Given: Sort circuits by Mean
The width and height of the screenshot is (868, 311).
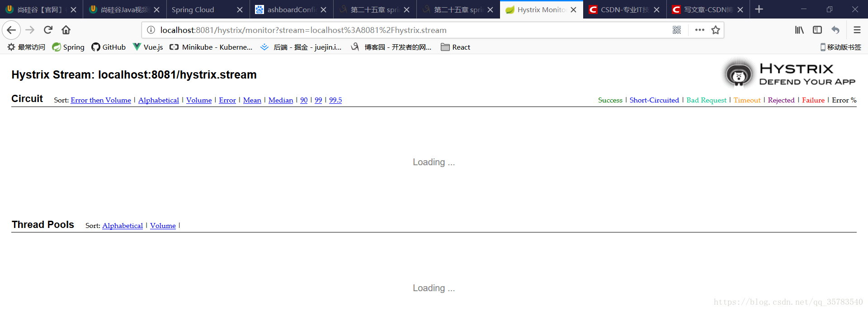Looking at the screenshot, I should (x=252, y=100).
